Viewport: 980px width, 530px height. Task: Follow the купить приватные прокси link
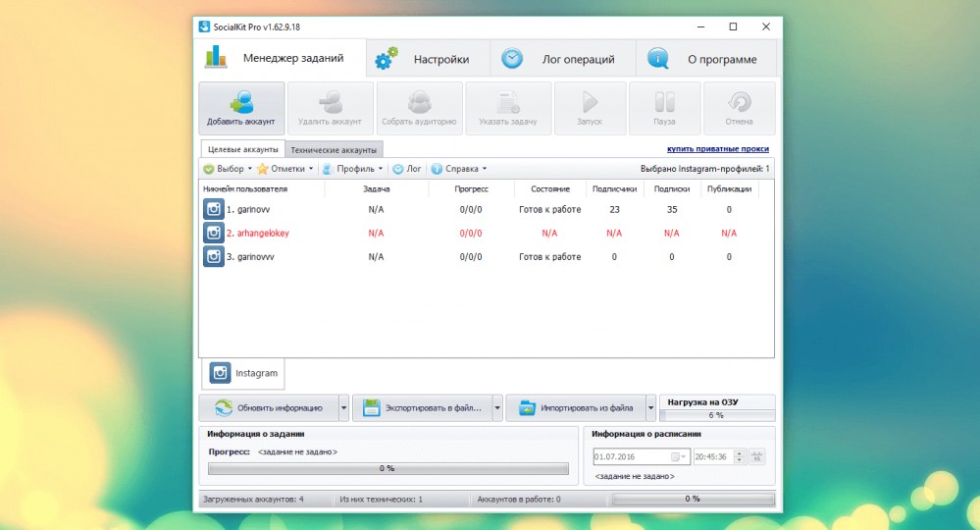coord(718,149)
